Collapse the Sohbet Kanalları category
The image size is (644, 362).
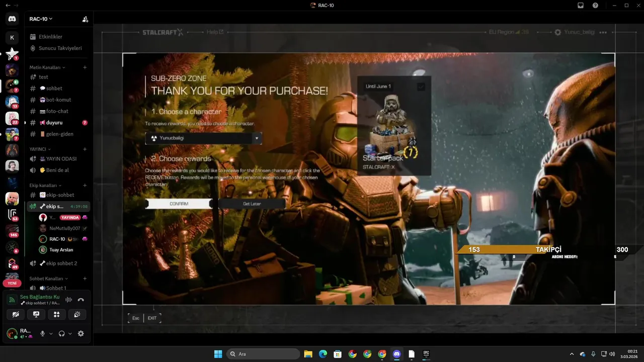[49, 279]
